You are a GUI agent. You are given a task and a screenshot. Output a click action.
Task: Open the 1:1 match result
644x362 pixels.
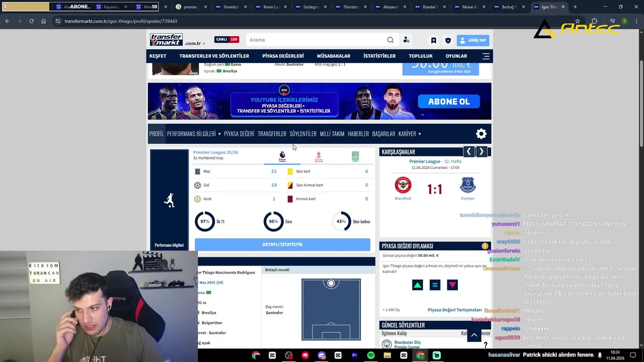pyautogui.click(x=435, y=190)
